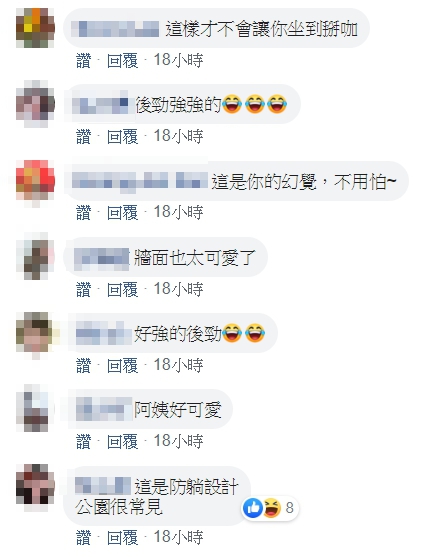Open profile name before 這是你的幻覺
This screenshot has height=557, width=440.
pyautogui.click(x=140, y=180)
